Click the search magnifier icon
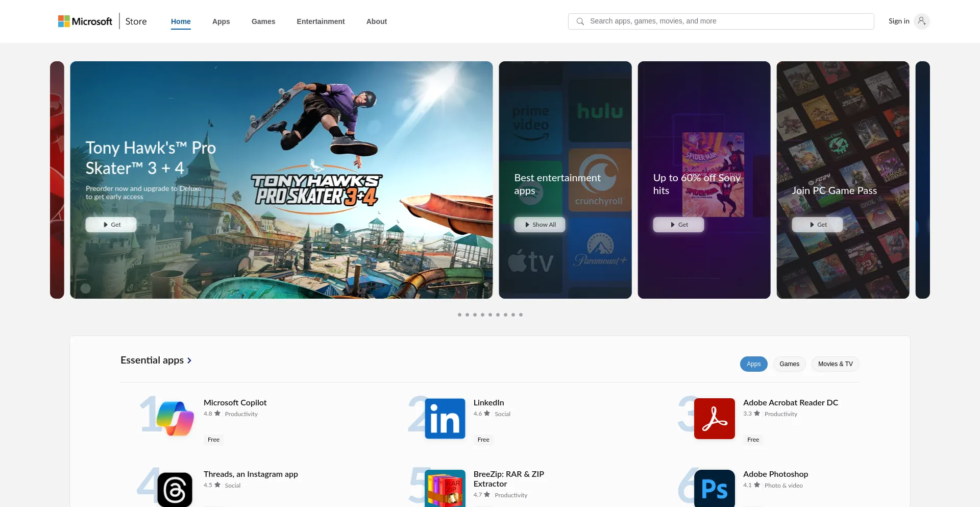This screenshot has height=507, width=980. pos(580,21)
